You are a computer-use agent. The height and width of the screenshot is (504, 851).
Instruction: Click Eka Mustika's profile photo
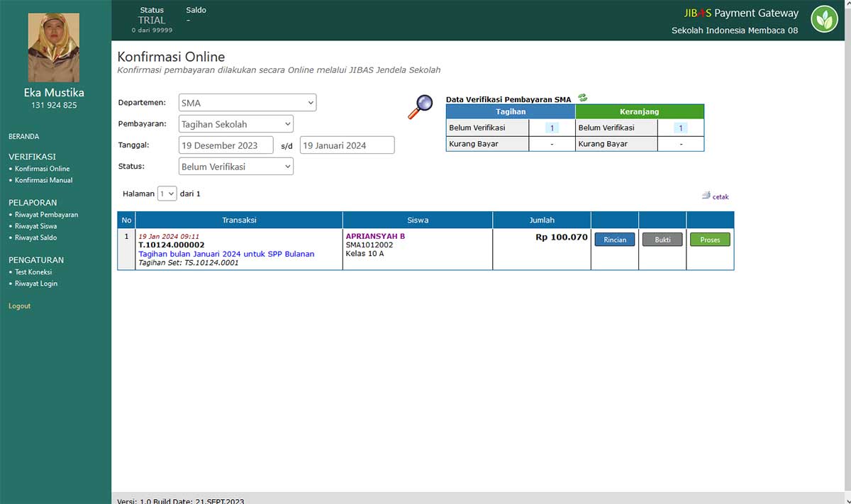[54, 47]
